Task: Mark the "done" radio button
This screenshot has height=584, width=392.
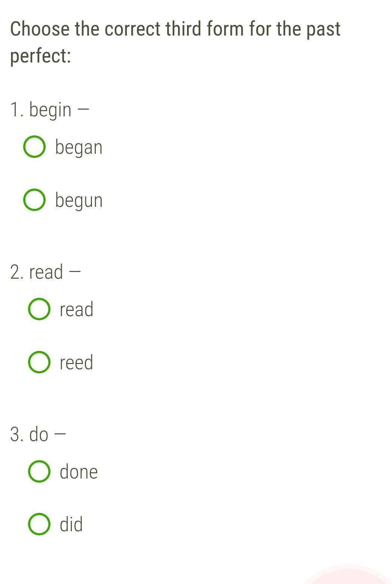Action: pyautogui.click(x=39, y=471)
